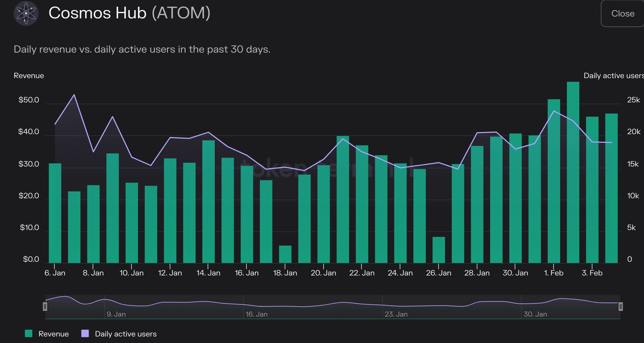
Task: Click the '25k' active users axis label
Action: point(633,100)
